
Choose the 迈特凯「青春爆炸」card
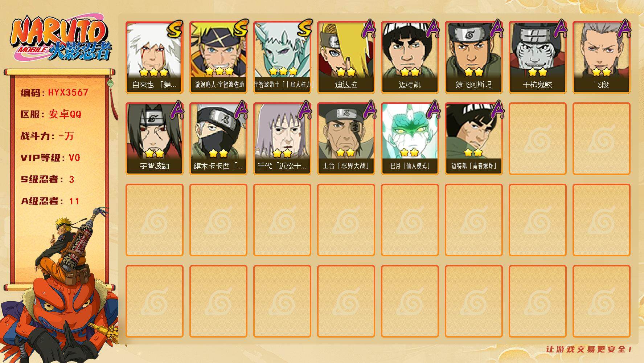click(474, 139)
